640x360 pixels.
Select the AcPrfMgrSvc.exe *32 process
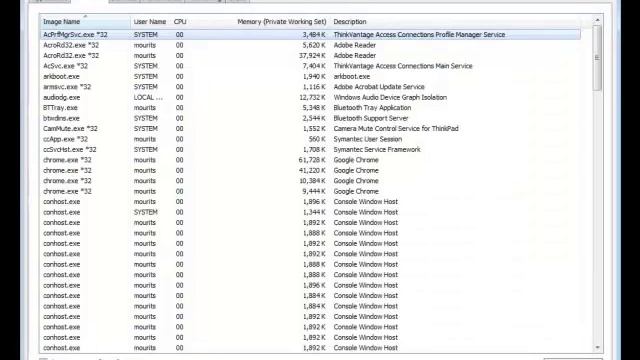point(311,35)
